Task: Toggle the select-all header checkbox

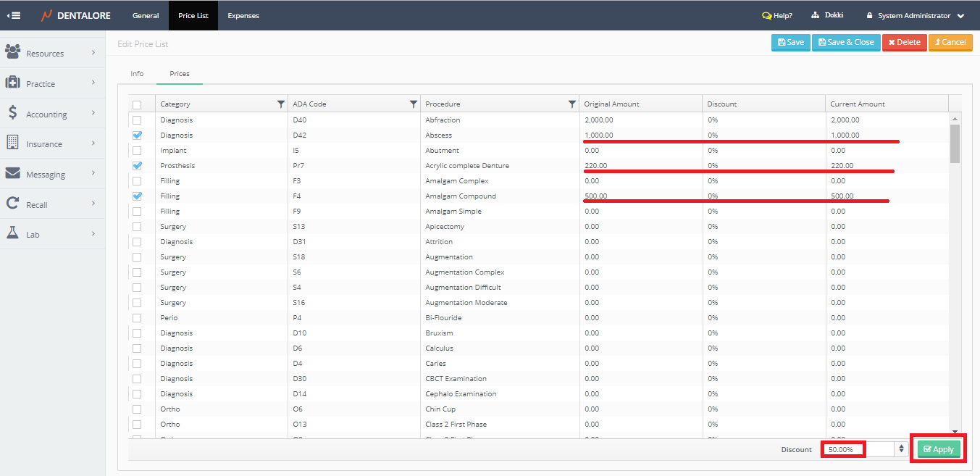Action: pyautogui.click(x=138, y=104)
